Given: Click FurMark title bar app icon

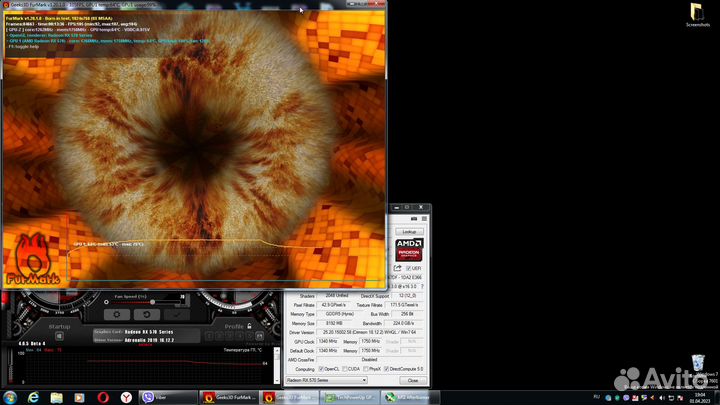Looking at the screenshot, I should pos(6,4).
